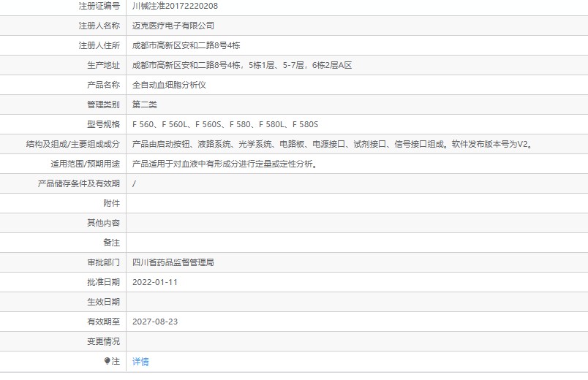Select model list F 560、F 560L、F 560S
The image size is (588, 380).
(x=225, y=124)
